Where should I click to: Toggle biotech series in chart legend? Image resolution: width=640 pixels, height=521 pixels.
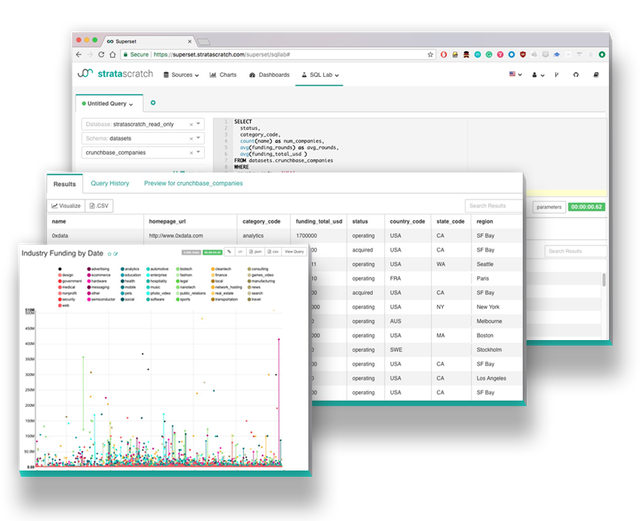(x=184, y=269)
